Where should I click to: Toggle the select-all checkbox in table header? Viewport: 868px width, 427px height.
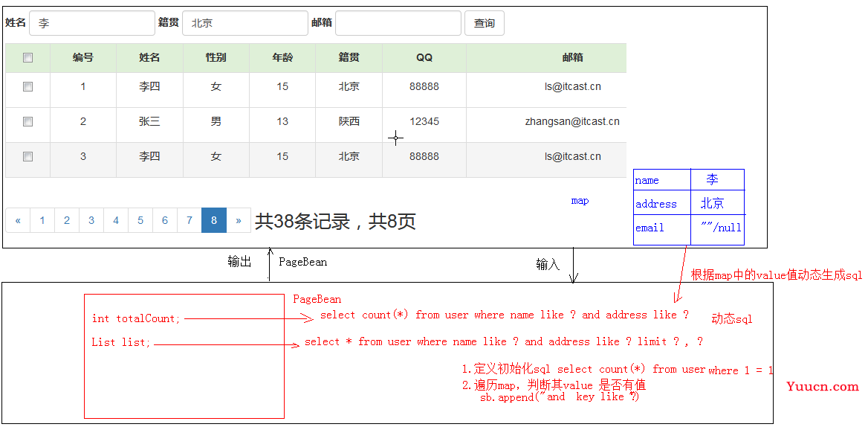28,57
